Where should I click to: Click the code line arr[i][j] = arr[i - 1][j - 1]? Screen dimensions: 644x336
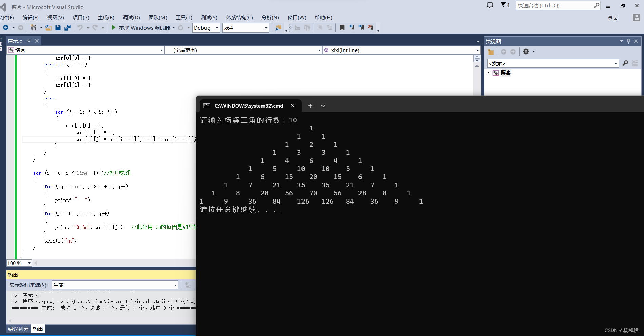(x=136, y=139)
